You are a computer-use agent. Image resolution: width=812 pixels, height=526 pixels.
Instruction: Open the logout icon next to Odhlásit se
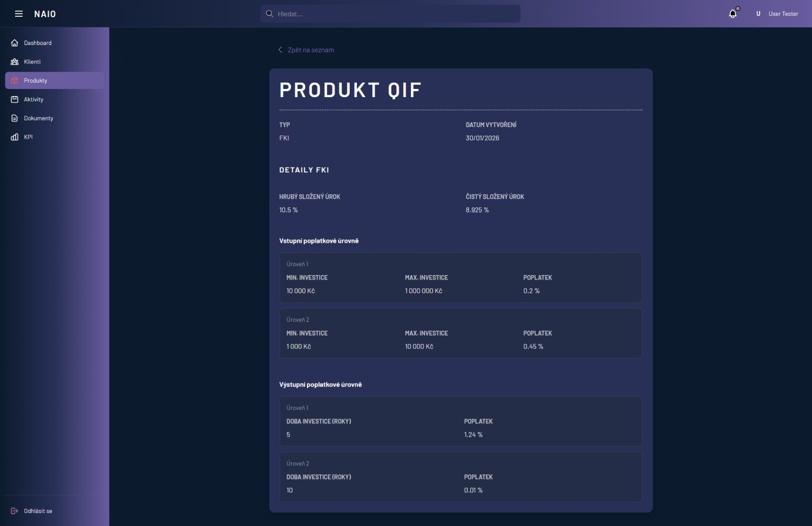pyautogui.click(x=14, y=511)
